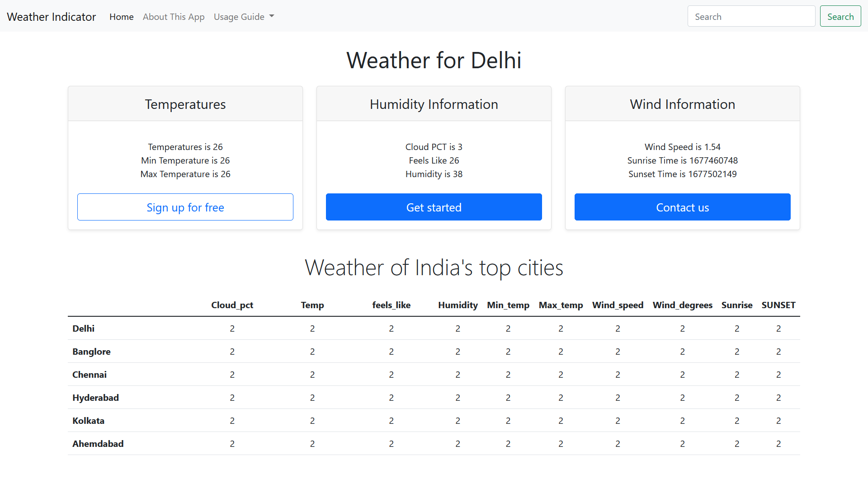The image size is (868, 488).
Task: Click the Humidity Information card header
Action: coord(434,104)
